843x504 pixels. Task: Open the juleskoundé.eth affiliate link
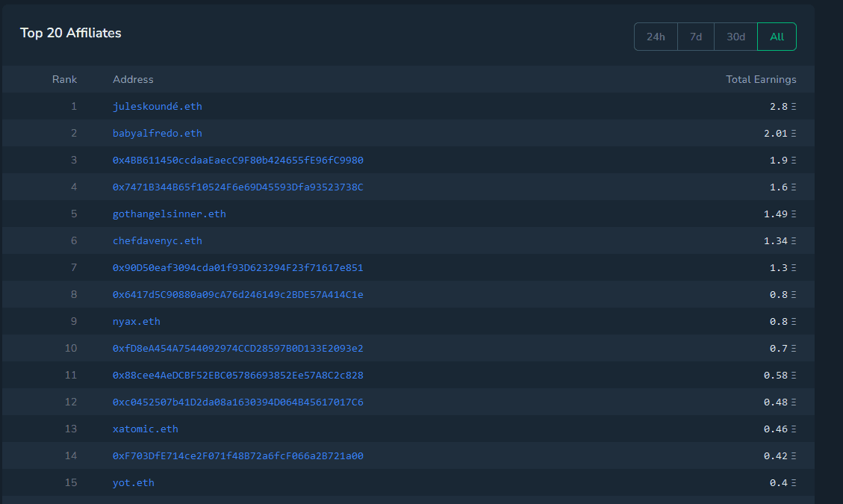pos(157,106)
